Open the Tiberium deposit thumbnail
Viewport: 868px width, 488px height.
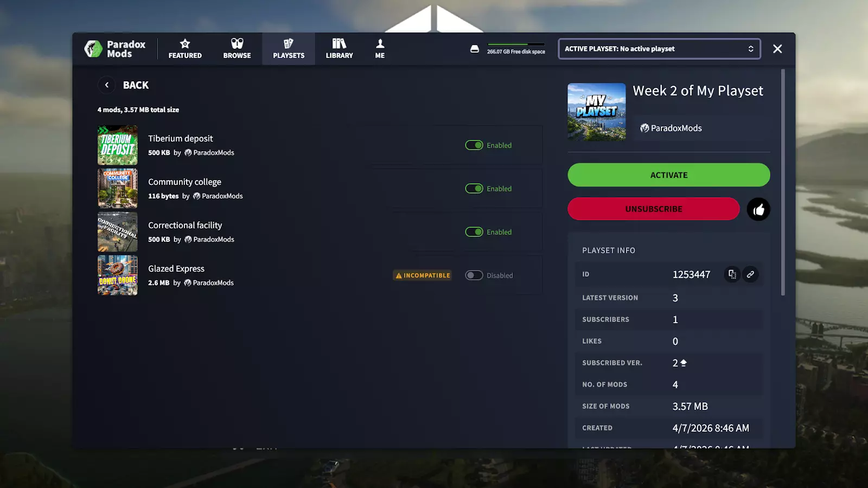point(118,145)
